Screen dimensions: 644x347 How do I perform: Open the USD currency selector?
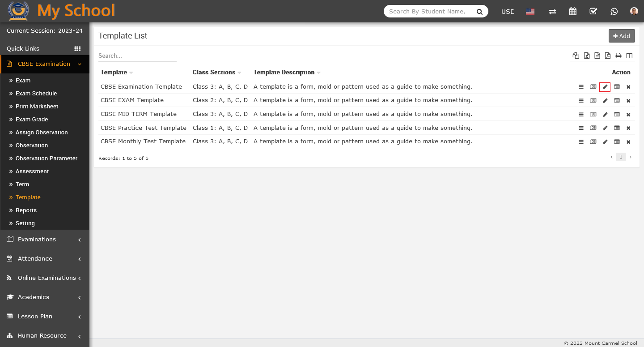click(508, 12)
